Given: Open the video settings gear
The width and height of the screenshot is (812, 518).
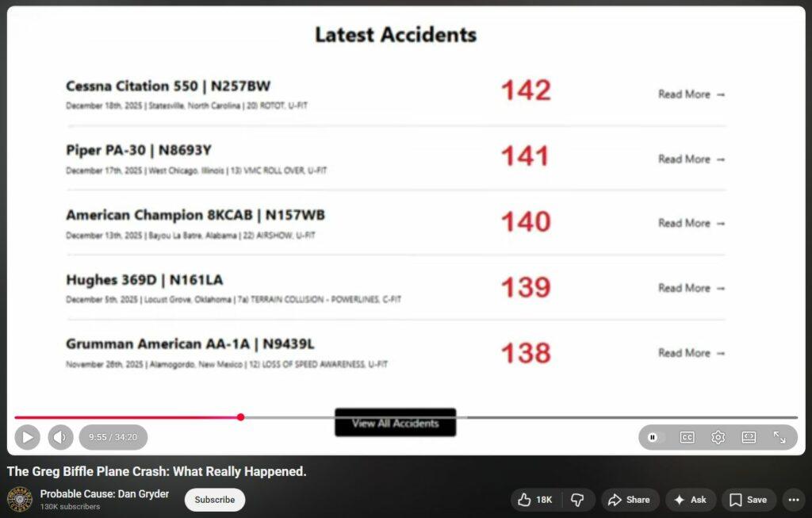Looking at the screenshot, I should coord(718,437).
